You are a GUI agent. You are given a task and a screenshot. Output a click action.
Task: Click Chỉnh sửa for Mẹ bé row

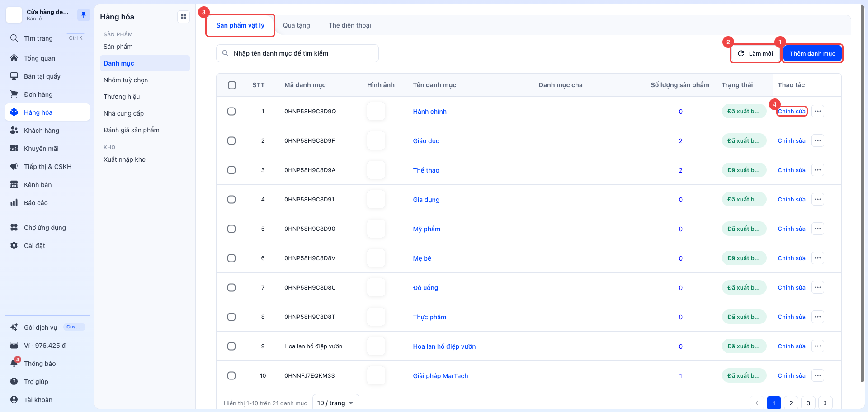[x=792, y=258]
